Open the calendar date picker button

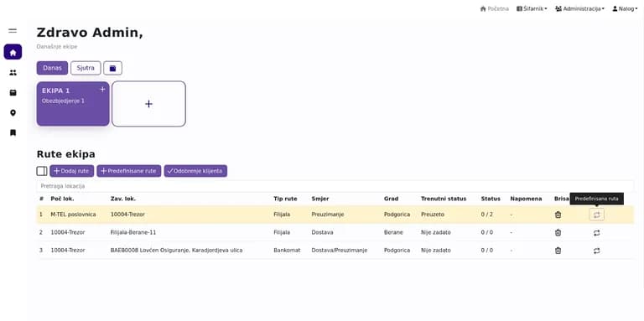pos(112,68)
